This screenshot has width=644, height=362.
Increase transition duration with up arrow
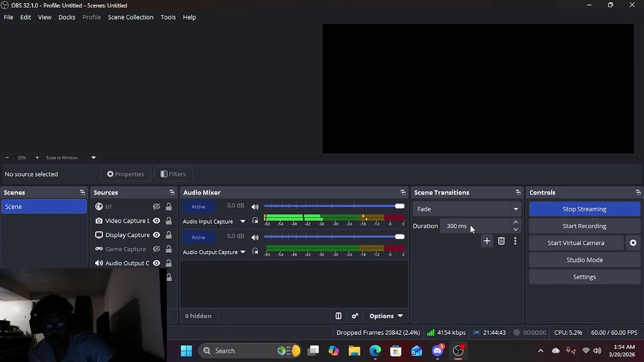516,223
